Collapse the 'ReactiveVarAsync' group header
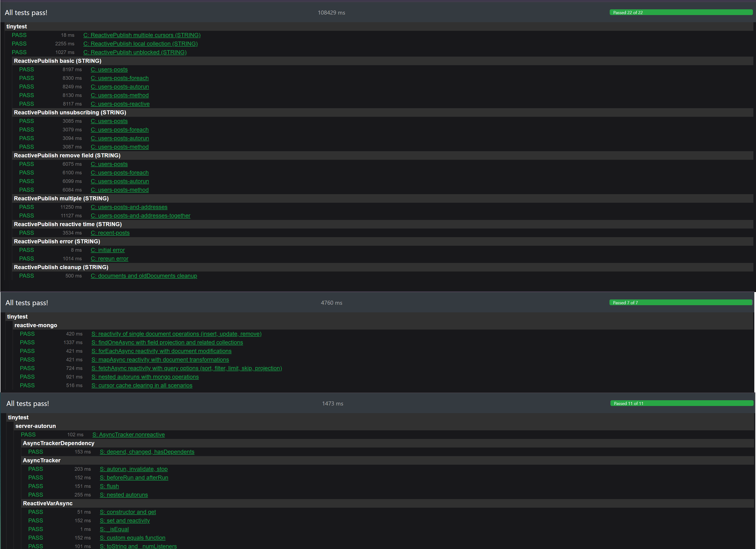 pyautogui.click(x=388, y=503)
